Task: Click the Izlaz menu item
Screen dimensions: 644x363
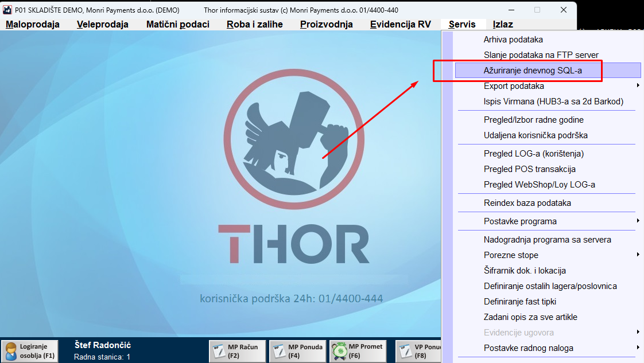Action: pos(503,25)
